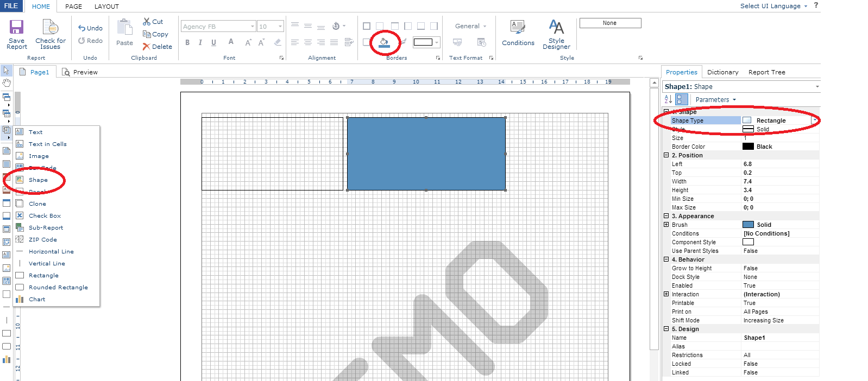Click the grow font size icon

point(248,42)
